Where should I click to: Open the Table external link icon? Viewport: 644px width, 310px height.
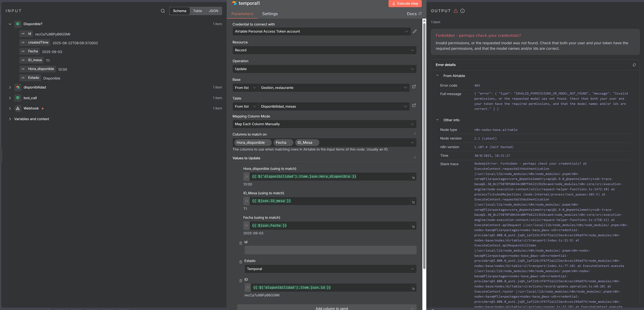pos(414,106)
